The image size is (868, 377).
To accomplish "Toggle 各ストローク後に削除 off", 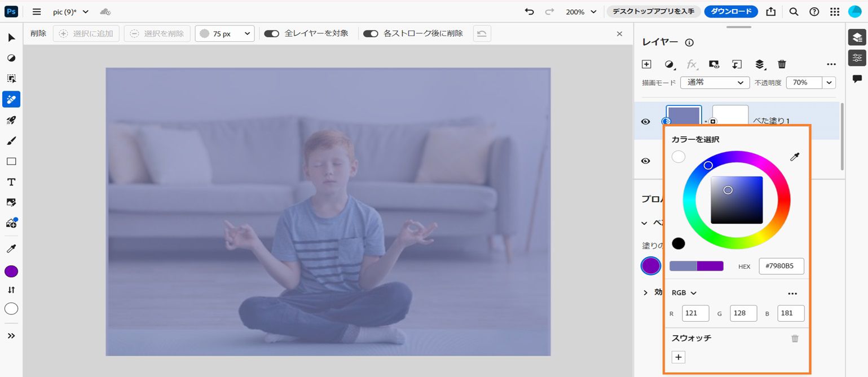I will (x=371, y=33).
